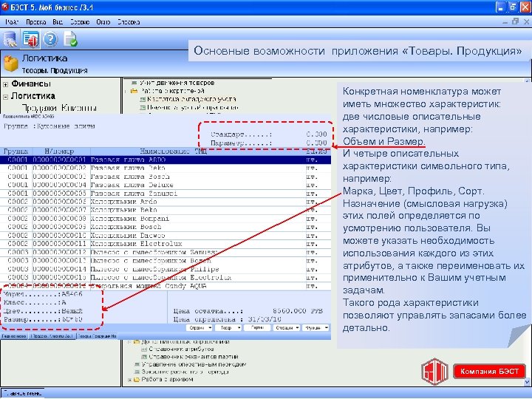Select the Холодильник Electrolux row
This screenshot has height=399, width=532.
coord(166,244)
